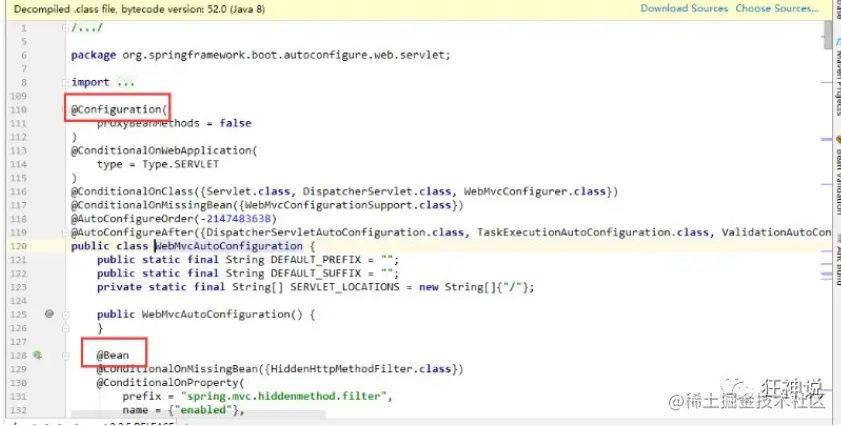This screenshot has width=841, height=426.
Task: Click the "spring.mvc.hiddenmethod.filter" string
Action: coord(283,396)
